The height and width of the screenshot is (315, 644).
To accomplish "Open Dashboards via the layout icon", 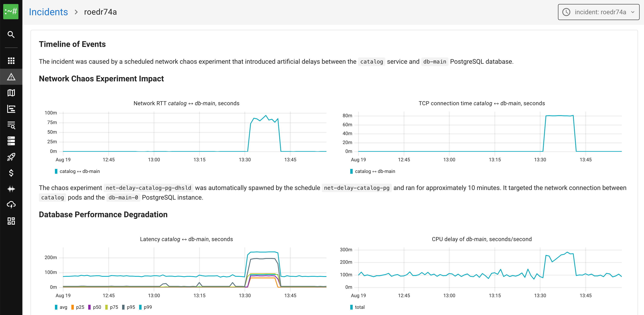I will 11,221.
